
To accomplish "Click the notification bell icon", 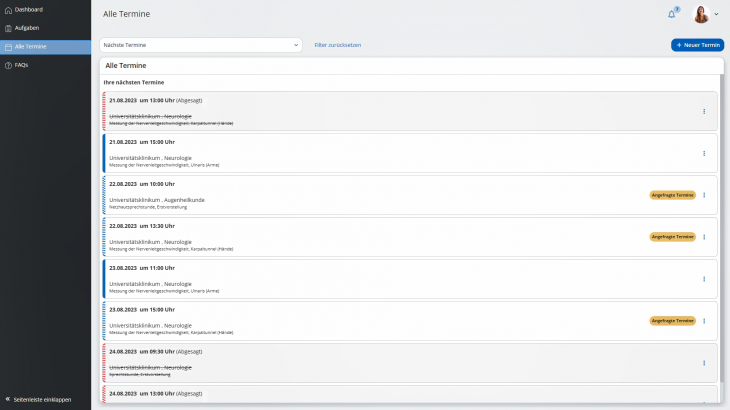I will click(672, 14).
